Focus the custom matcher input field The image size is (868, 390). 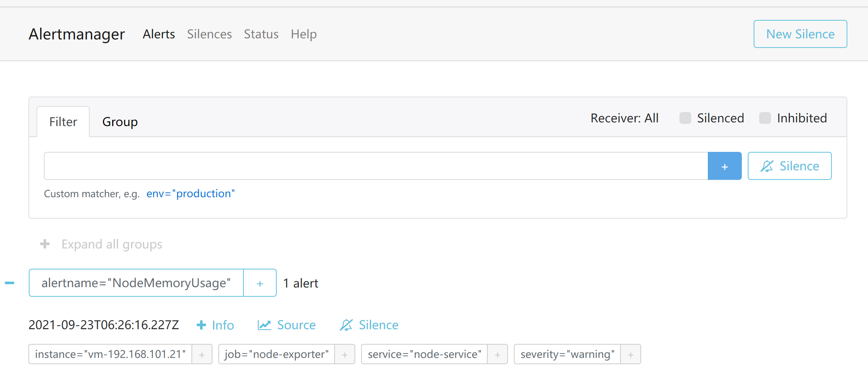[x=376, y=166]
